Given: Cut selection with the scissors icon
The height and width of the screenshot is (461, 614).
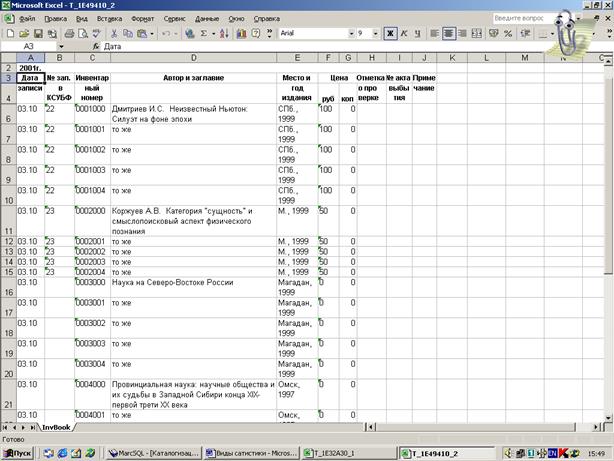Looking at the screenshot, I should pos(115,33).
